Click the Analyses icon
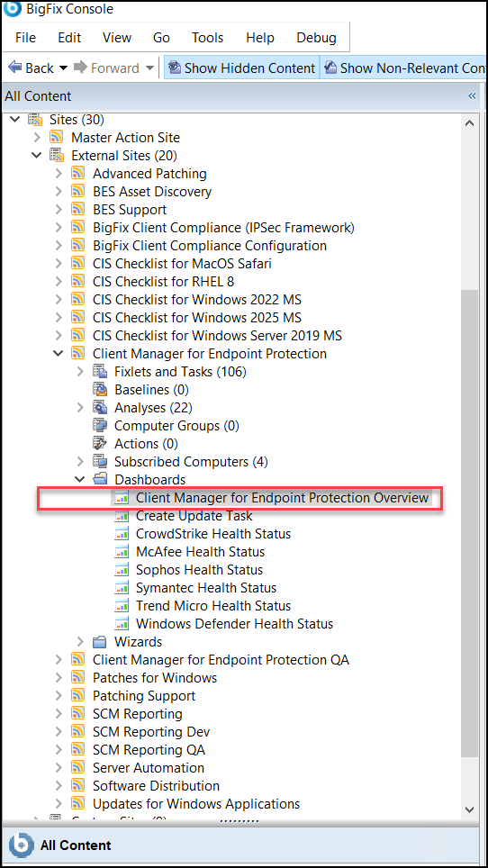This screenshot has width=488, height=868. click(100, 407)
